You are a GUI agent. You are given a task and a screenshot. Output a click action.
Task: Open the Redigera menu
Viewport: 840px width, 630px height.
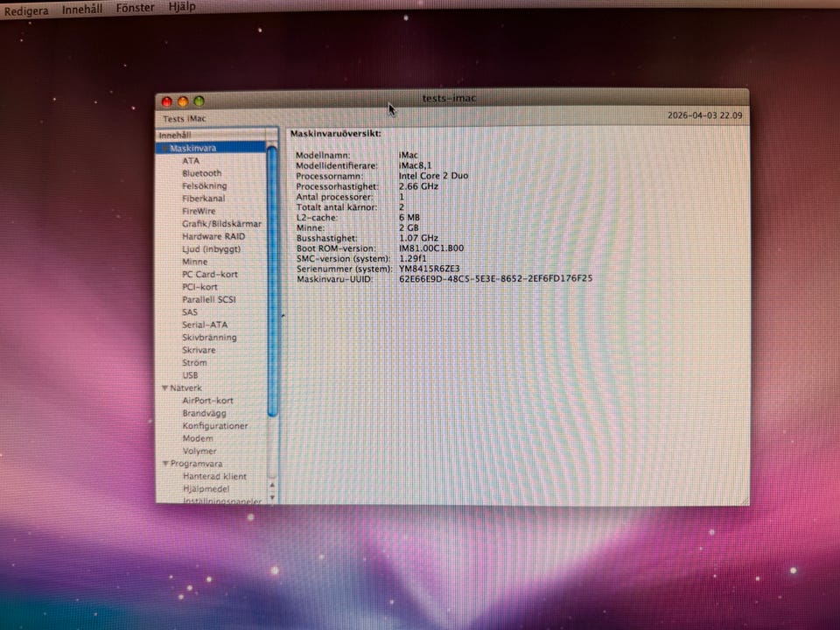click(x=26, y=8)
